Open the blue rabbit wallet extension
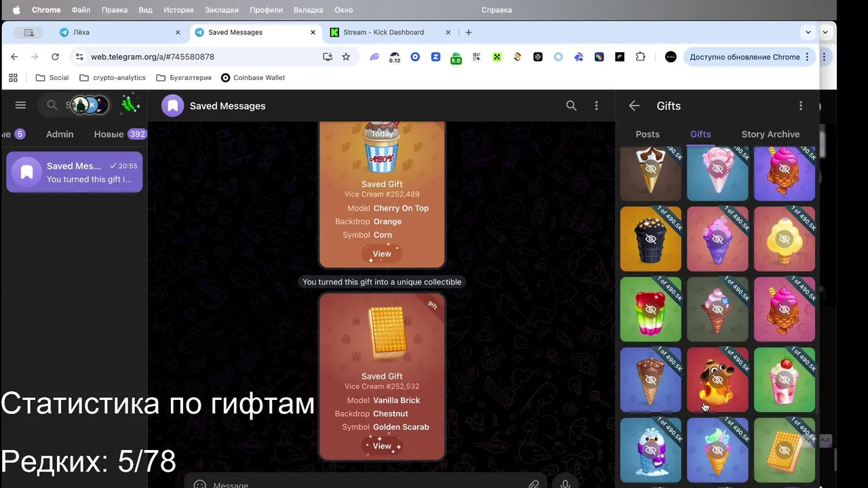This screenshot has height=488, width=868. [x=578, y=57]
